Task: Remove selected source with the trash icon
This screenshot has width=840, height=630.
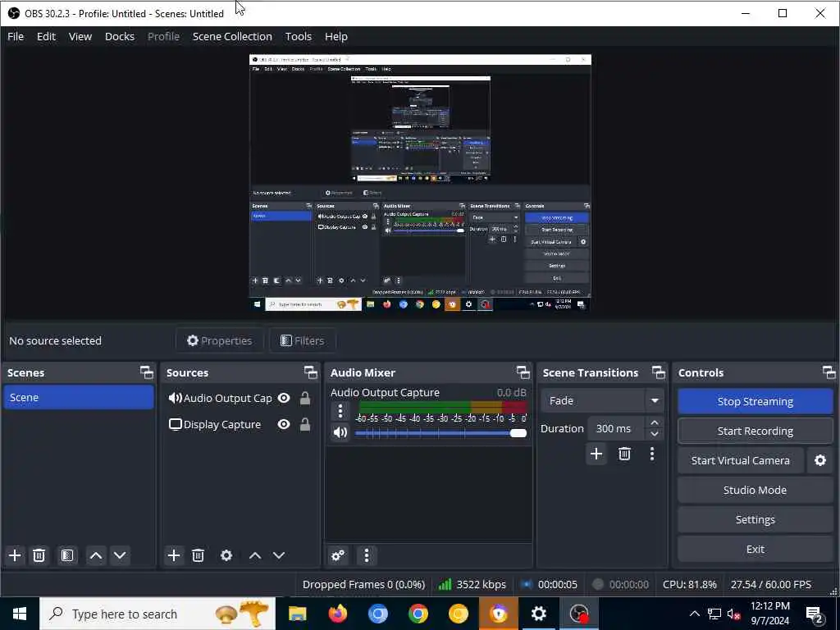Action: [199, 555]
